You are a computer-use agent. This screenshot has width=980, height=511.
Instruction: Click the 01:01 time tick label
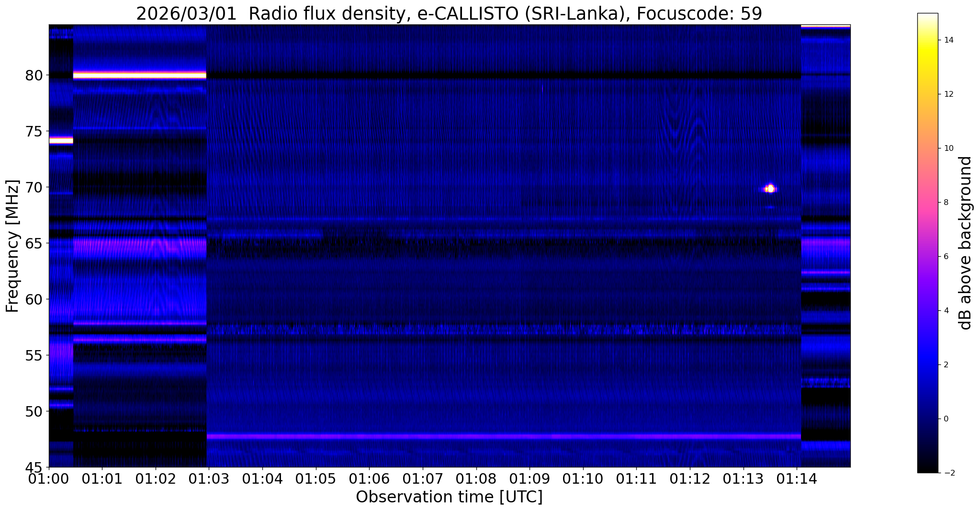tap(102, 478)
